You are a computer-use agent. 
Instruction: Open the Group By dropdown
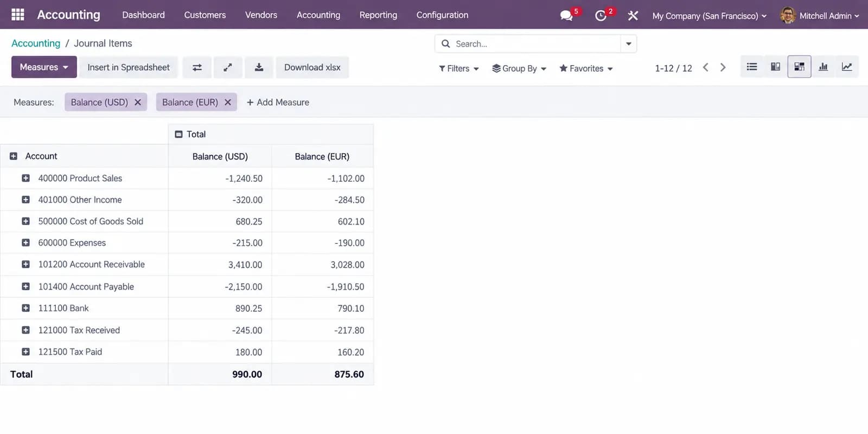click(519, 68)
